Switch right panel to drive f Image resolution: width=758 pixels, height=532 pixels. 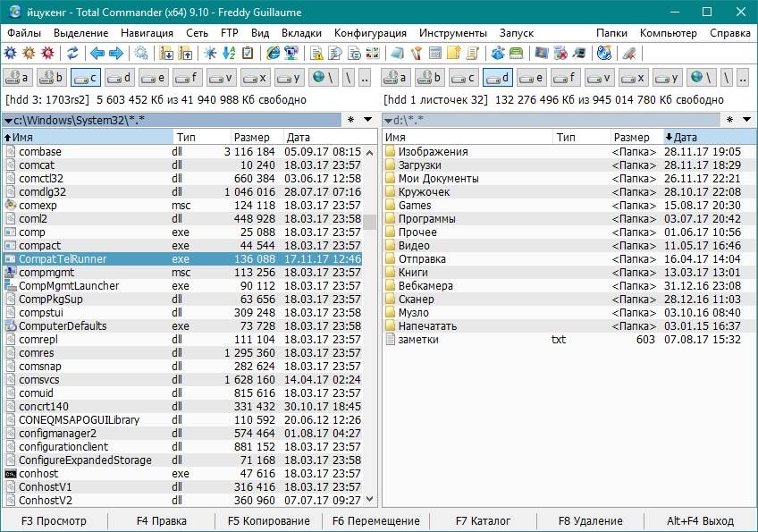click(565, 78)
